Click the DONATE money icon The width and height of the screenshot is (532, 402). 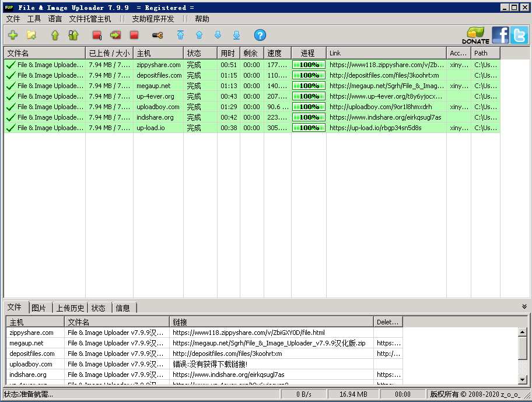[475, 36]
